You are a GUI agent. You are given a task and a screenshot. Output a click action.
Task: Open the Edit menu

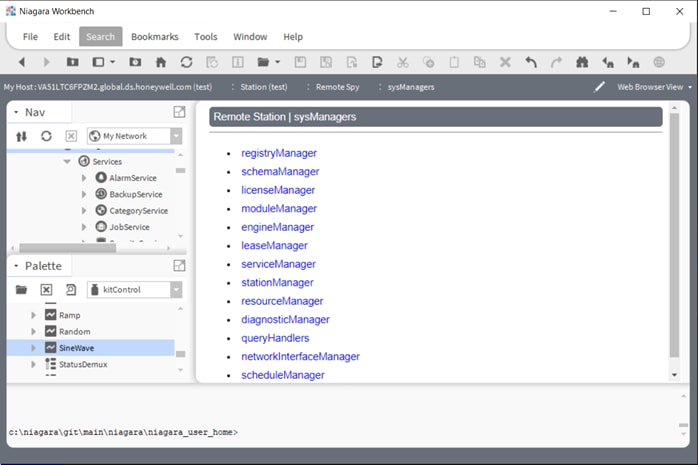tap(62, 37)
